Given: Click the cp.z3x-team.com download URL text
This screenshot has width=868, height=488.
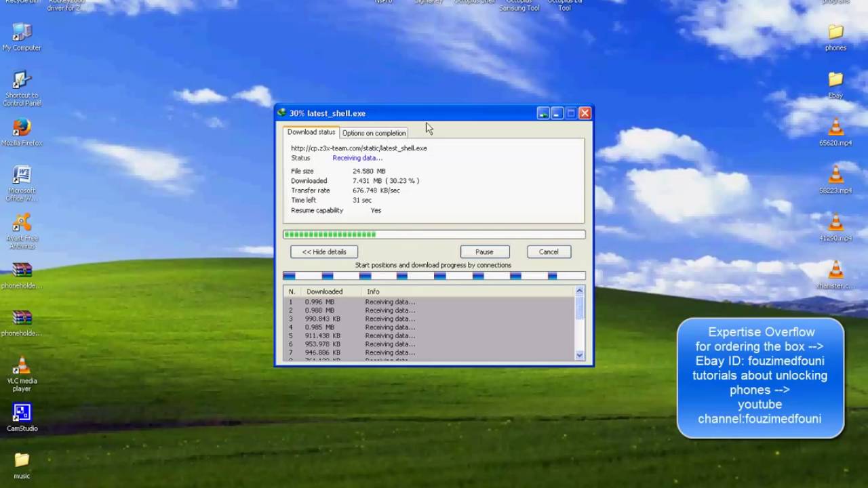Looking at the screenshot, I should (x=359, y=148).
